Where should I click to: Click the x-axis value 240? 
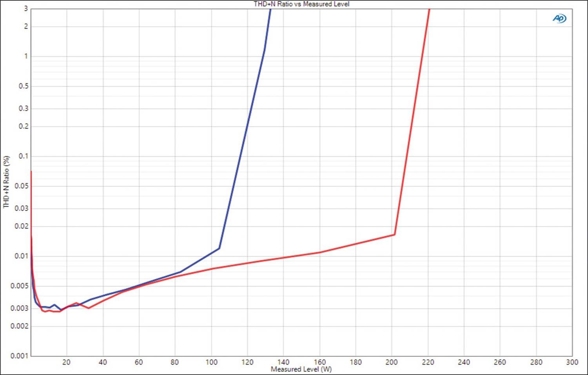pos(464,362)
